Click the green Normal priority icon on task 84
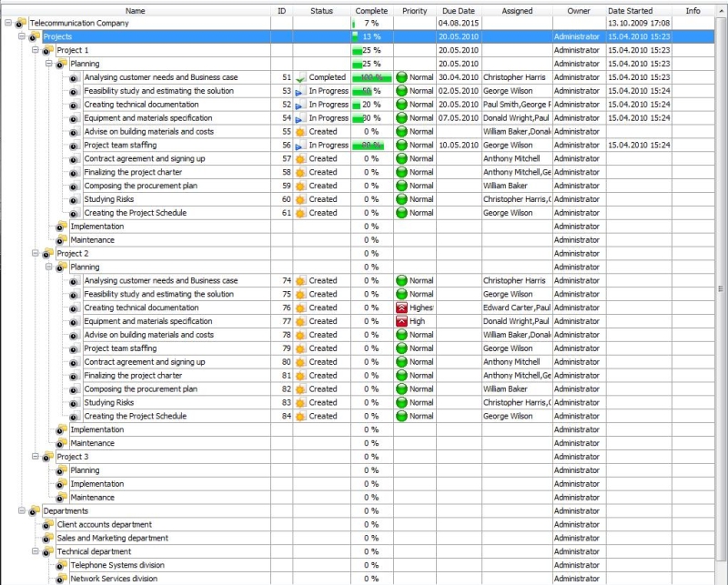 click(401, 416)
